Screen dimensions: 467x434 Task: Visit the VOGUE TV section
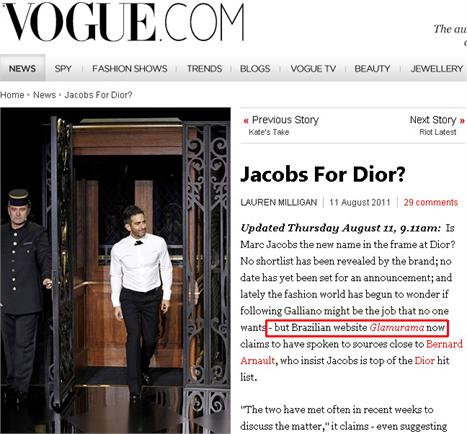pos(313,69)
